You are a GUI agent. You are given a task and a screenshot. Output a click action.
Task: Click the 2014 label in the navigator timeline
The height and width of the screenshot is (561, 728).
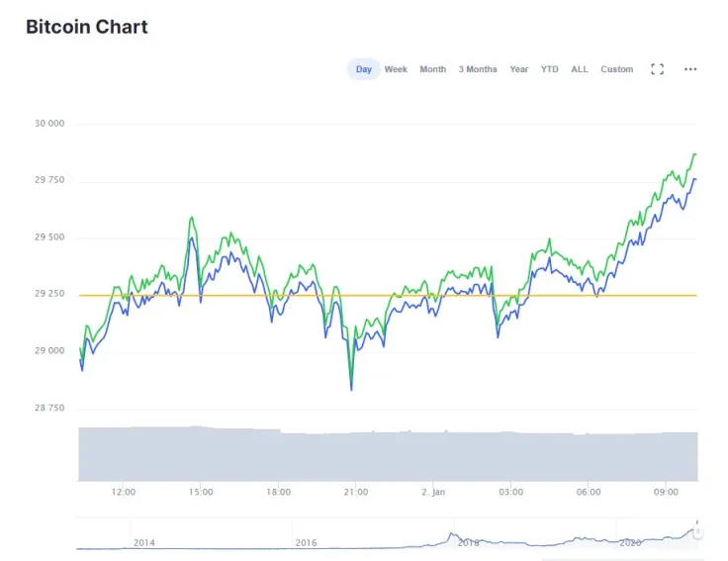point(144,542)
